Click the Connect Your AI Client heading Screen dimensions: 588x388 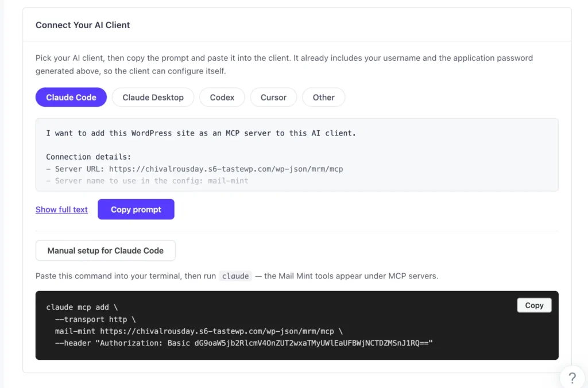click(83, 25)
